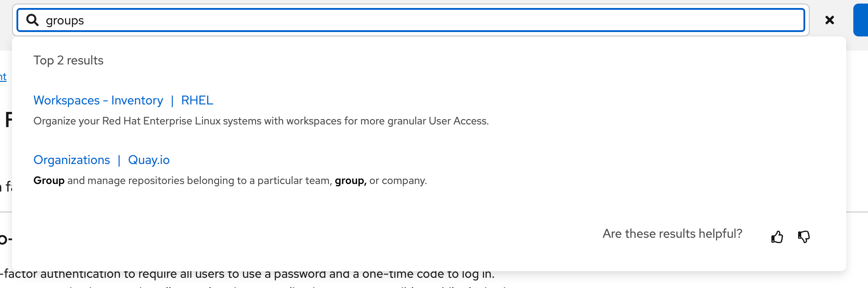Screen dimensions: 868x288
Task: Click the partially hidden blue link at left edge
Action: pyautogui.click(x=3, y=77)
